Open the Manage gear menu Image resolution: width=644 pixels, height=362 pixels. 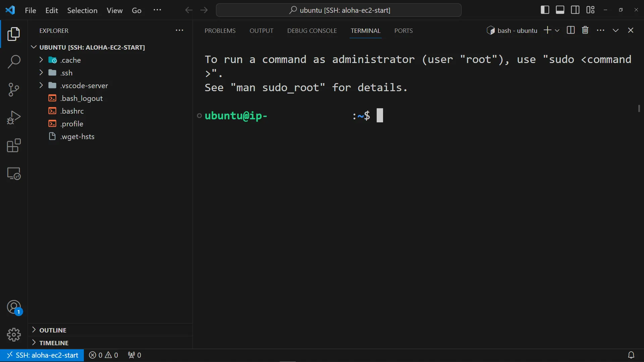(x=14, y=335)
